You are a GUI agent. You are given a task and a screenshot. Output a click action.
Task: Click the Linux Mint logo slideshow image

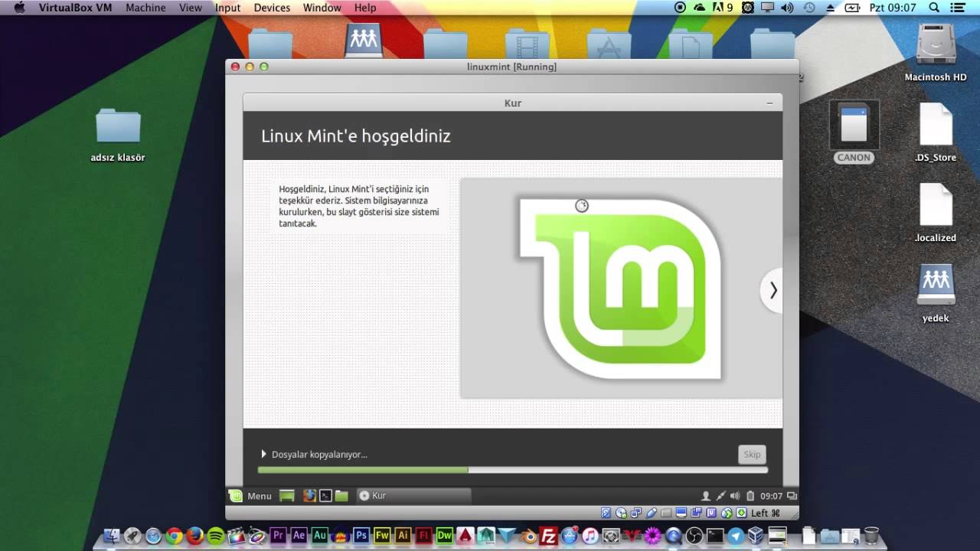click(x=620, y=289)
